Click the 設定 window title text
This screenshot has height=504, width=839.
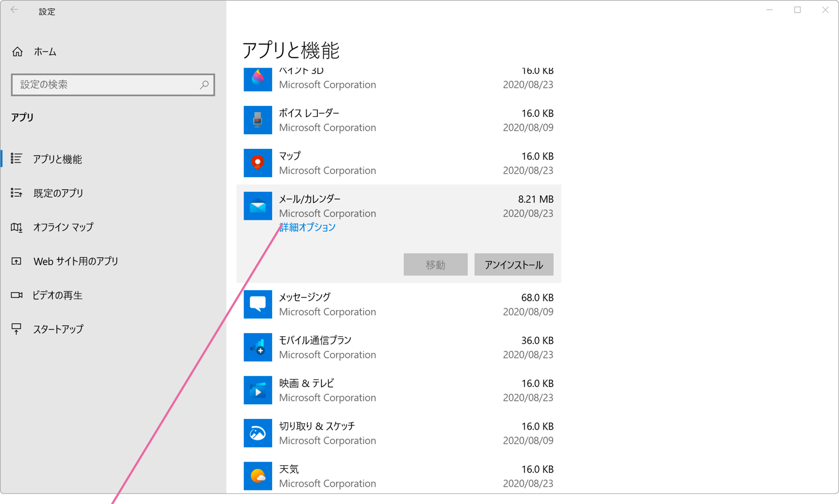pyautogui.click(x=47, y=12)
